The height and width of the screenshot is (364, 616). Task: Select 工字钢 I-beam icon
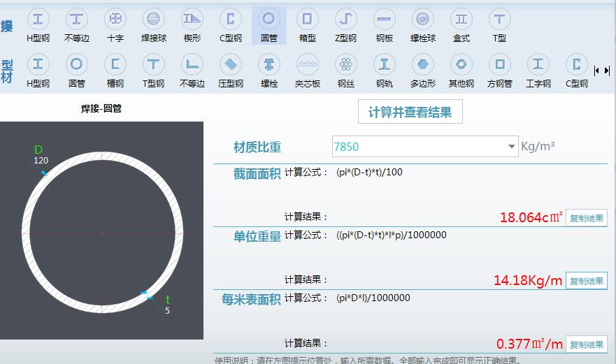tap(538, 64)
